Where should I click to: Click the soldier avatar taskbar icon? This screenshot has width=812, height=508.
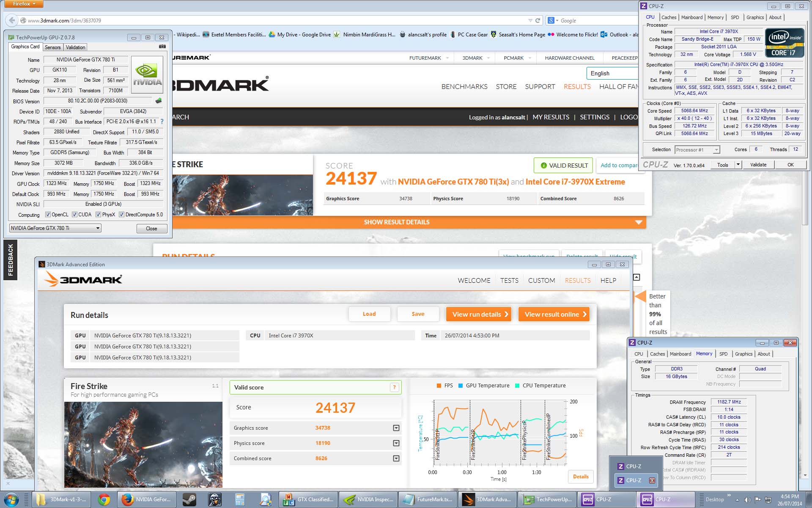pos(215,500)
